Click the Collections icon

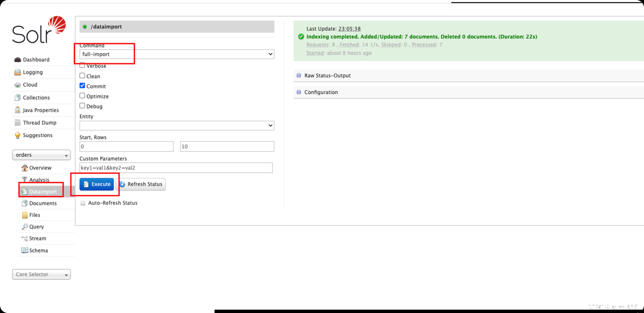point(18,97)
